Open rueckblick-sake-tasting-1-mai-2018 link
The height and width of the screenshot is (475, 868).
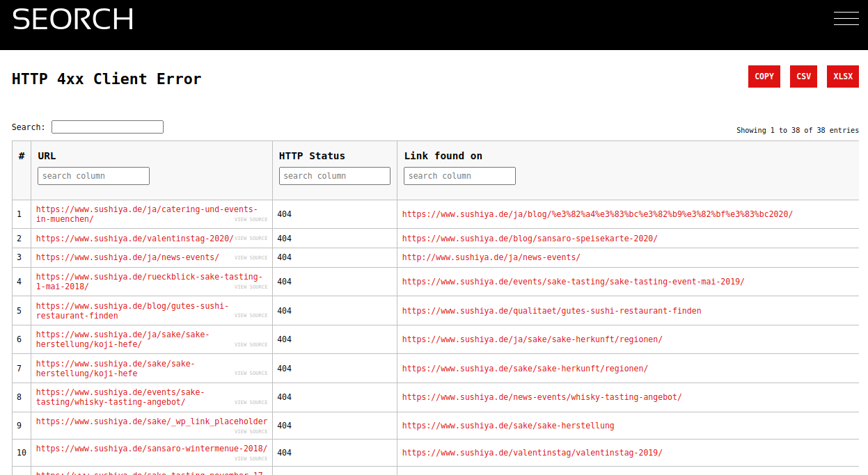coord(149,282)
